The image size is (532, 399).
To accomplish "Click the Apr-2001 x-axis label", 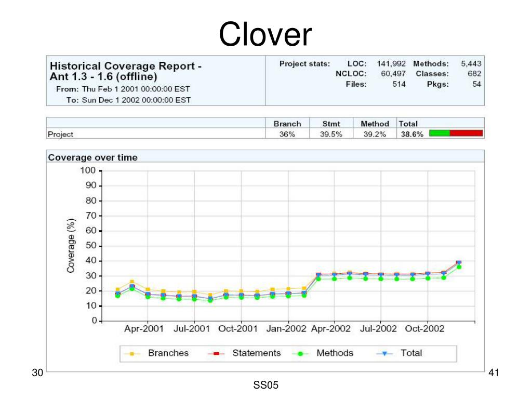I will [x=144, y=329].
